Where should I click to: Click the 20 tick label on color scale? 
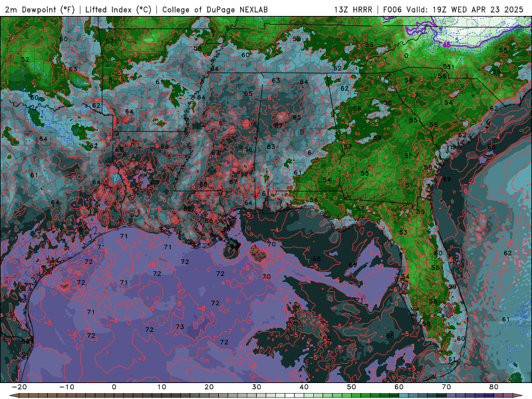point(209,387)
